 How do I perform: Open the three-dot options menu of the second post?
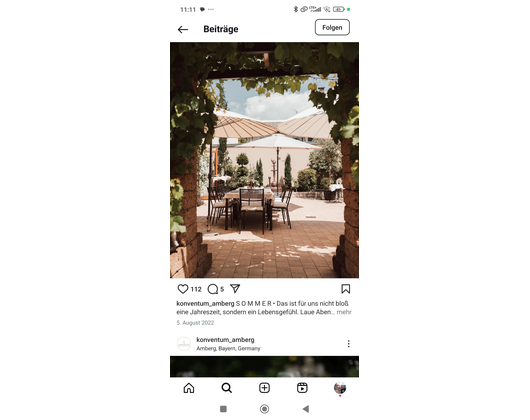point(348,344)
